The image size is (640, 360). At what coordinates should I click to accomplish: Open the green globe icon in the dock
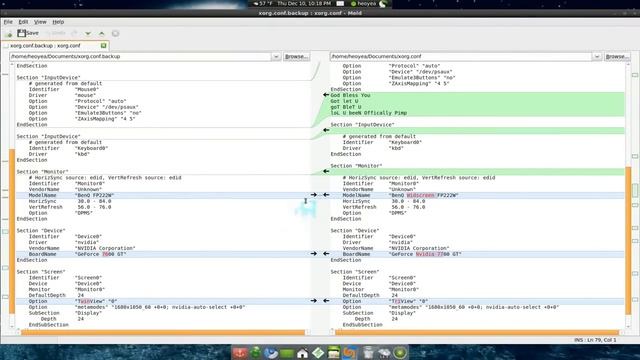pyautogui.click(x=256, y=352)
